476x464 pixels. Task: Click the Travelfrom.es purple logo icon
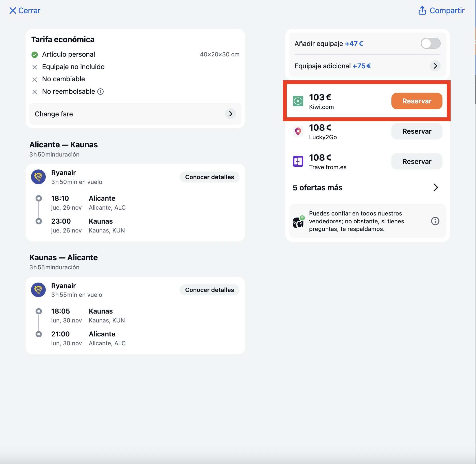click(298, 161)
